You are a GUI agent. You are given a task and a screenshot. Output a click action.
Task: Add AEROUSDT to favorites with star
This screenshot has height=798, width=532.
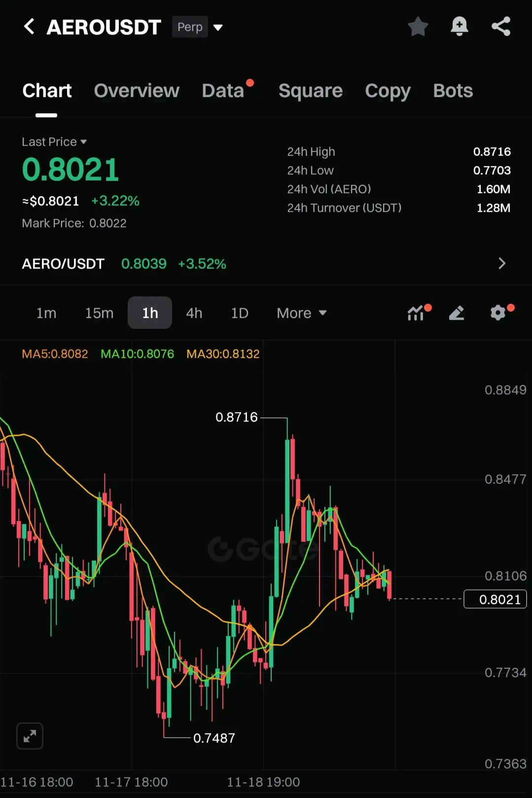[418, 27]
